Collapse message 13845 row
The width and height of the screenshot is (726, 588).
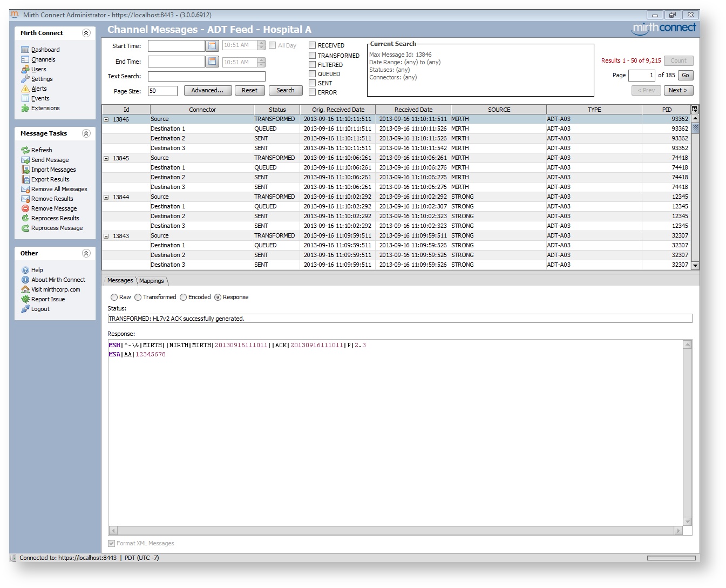coord(106,158)
